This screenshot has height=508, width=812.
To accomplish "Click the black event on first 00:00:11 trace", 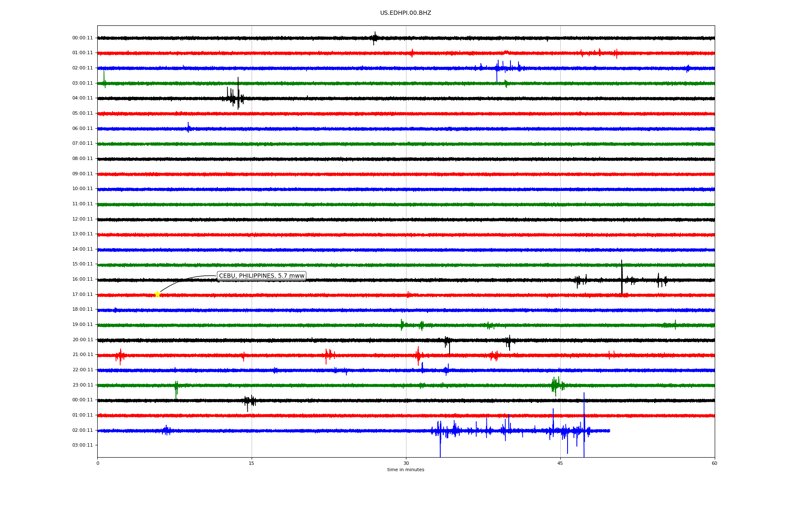I will (374, 38).
